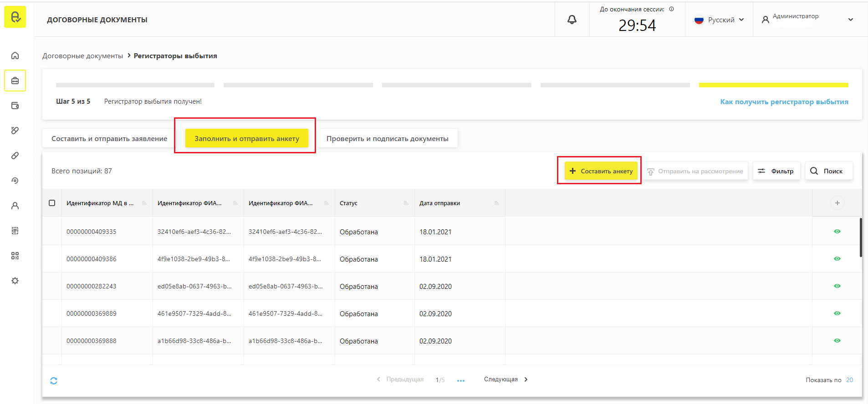Click the session timer info icon
The image size is (868, 404).
[671, 9]
